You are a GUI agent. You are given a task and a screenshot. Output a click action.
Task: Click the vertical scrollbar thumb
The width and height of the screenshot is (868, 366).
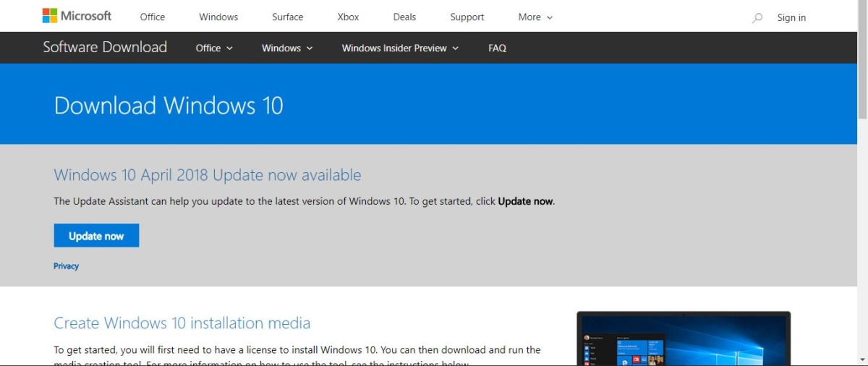862,60
